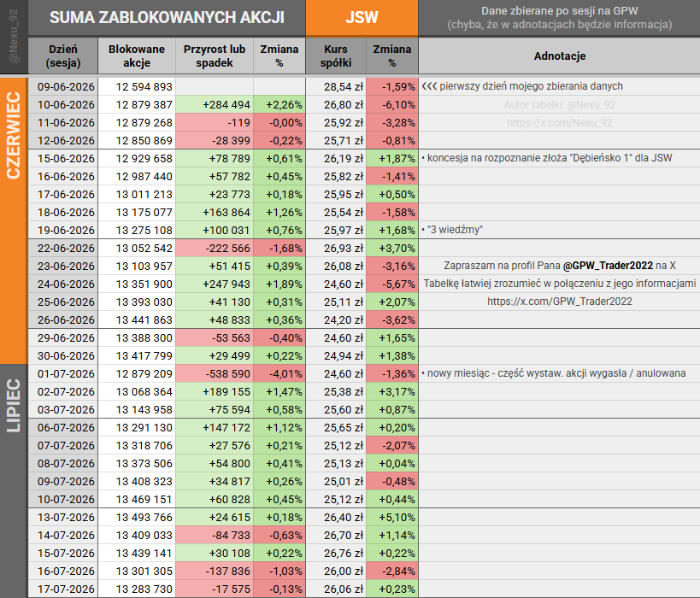
Task: Click the value 12 594 893
Action: (x=137, y=86)
